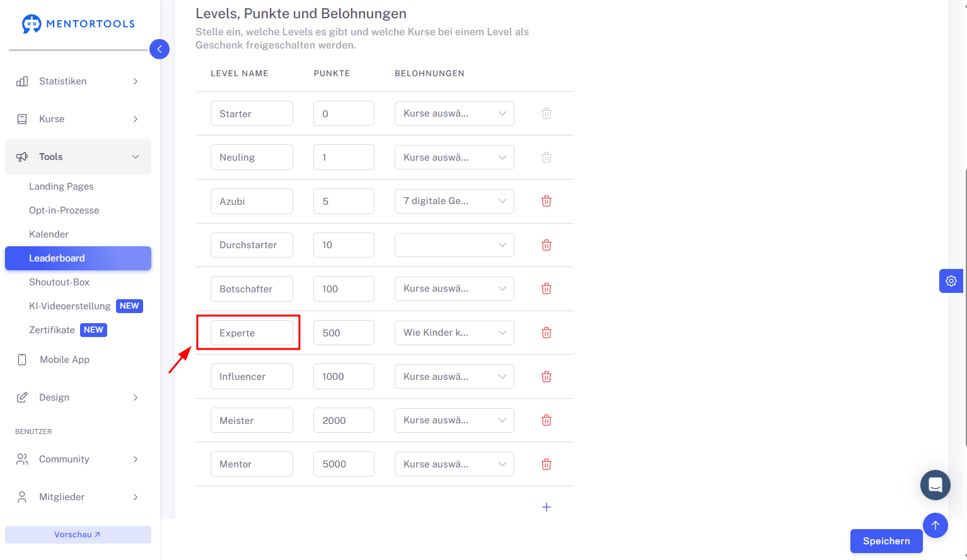Click the trash icon for Mentor level
The height and width of the screenshot is (560, 967).
pos(547,464)
